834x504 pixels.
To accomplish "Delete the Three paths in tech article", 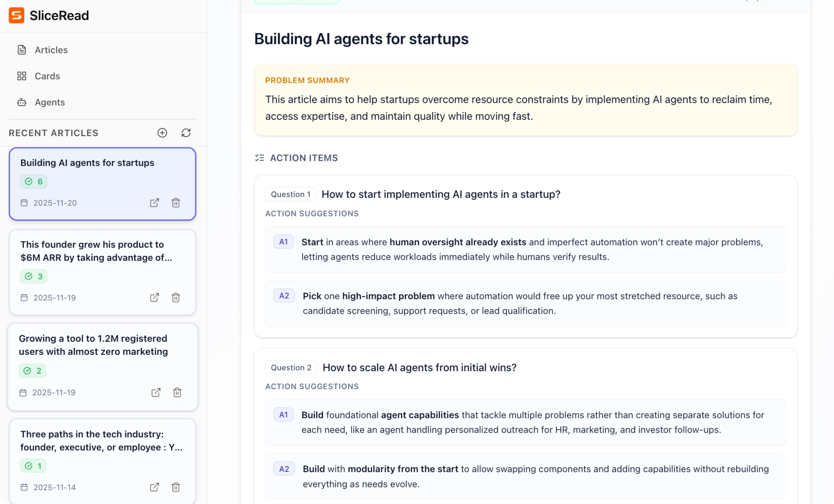I will point(176,487).
